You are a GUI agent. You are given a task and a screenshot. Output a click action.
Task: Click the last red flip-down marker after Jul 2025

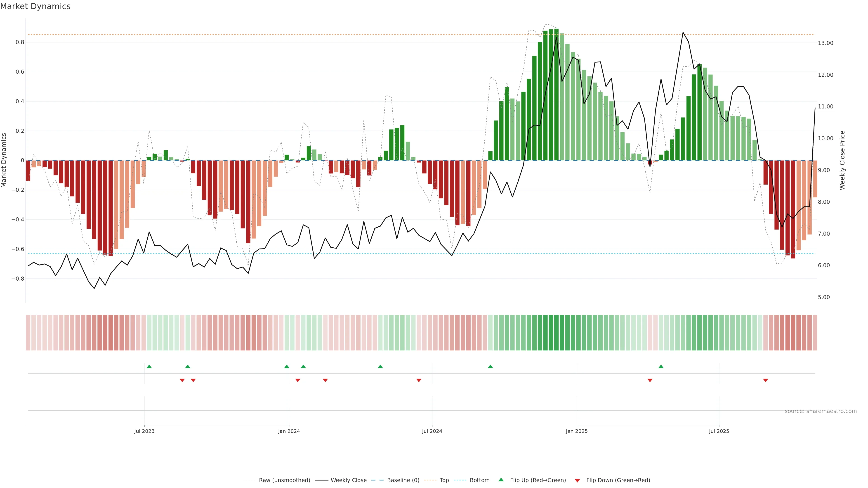point(766,380)
